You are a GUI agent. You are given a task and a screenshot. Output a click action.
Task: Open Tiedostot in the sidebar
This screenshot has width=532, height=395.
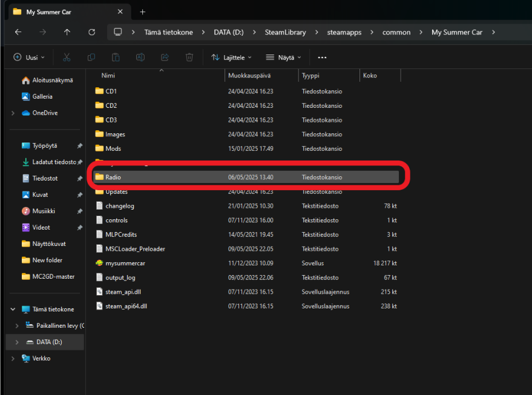(39, 178)
